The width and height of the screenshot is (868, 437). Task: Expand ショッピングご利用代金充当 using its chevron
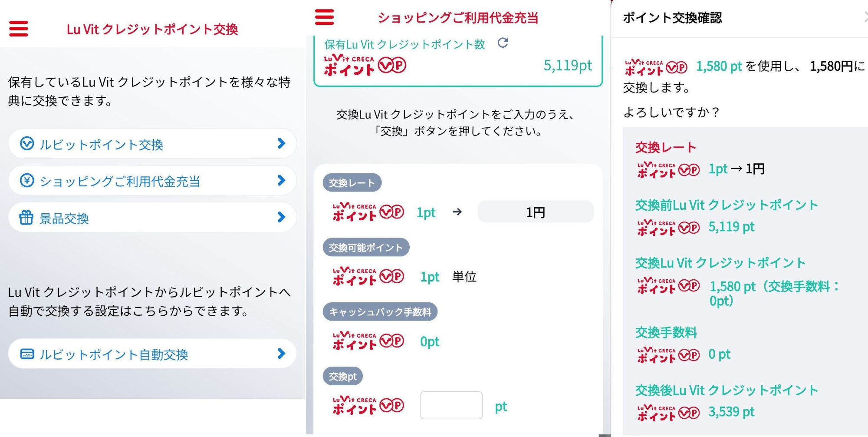[281, 180]
